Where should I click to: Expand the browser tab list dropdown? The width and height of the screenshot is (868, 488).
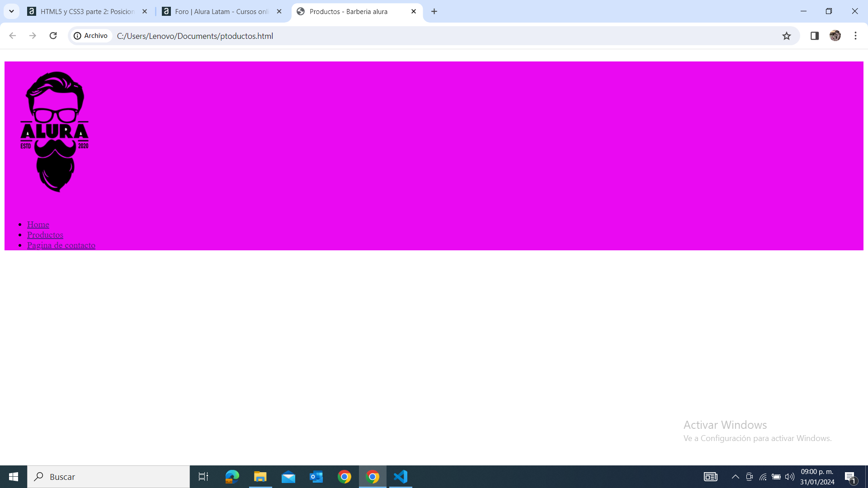(x=11, y=11)
